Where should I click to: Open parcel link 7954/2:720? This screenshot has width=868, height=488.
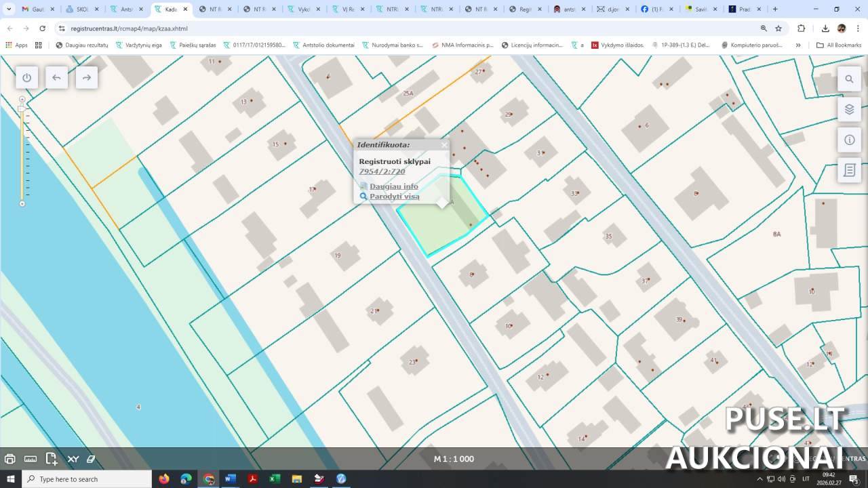point(382,171)
